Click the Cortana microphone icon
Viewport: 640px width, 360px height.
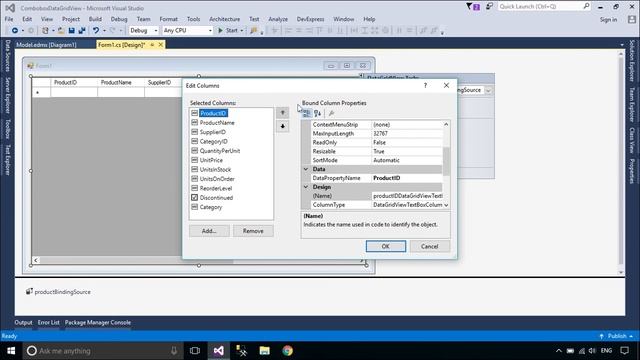pyautogui.click(x=174, y=351)
